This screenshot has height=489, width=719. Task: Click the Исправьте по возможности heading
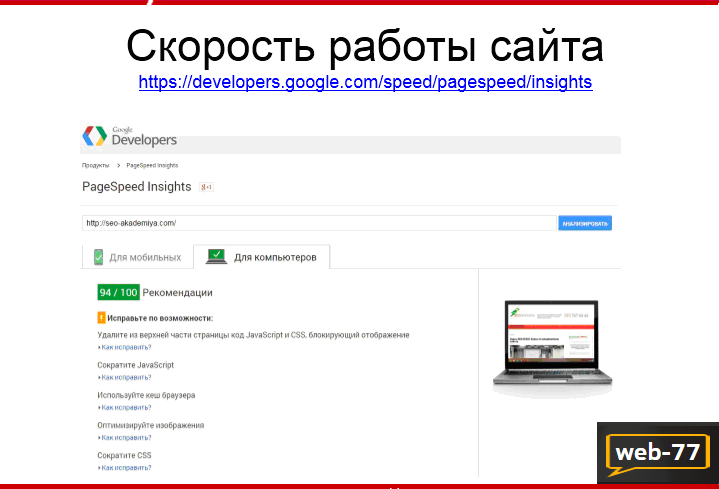(x=160, y=318)
